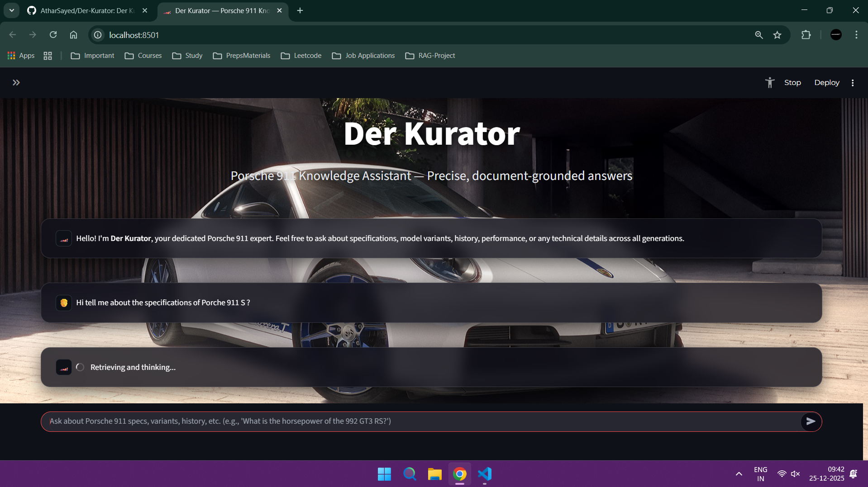Open the Streamlit three-dot options menu
Viewport: 868px width, 487px height.
[x=853, y=82]
